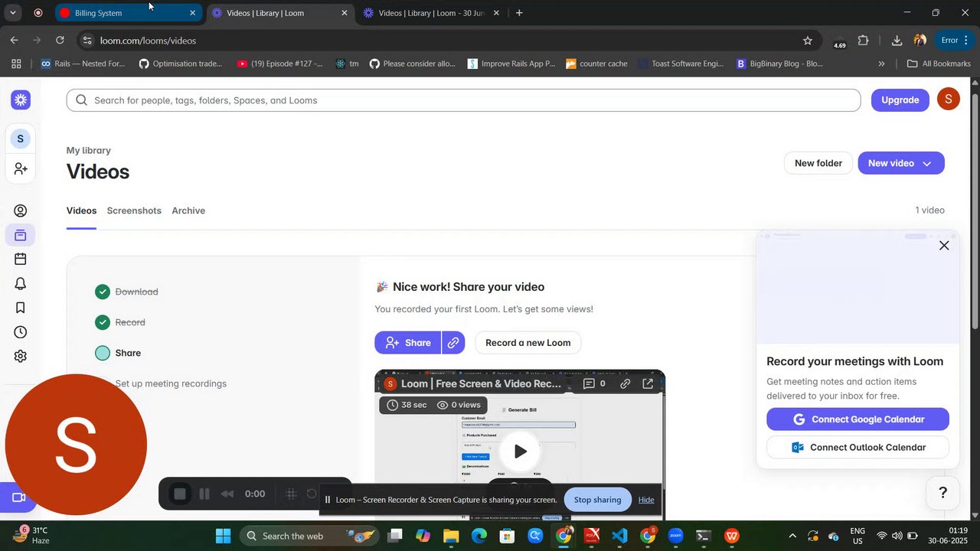Open a new browser tab
The height and width of the screenshot is (551, 980).
click(519, 13)
